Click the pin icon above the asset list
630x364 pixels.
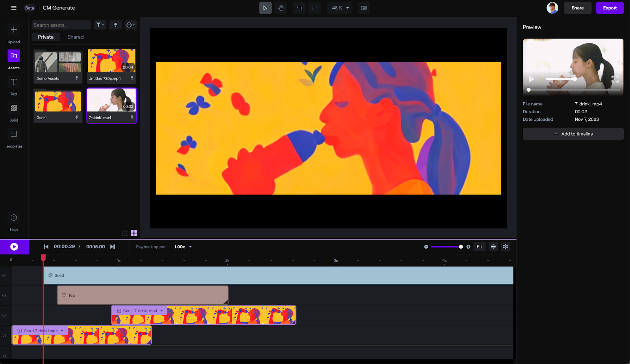pos(115,24)
